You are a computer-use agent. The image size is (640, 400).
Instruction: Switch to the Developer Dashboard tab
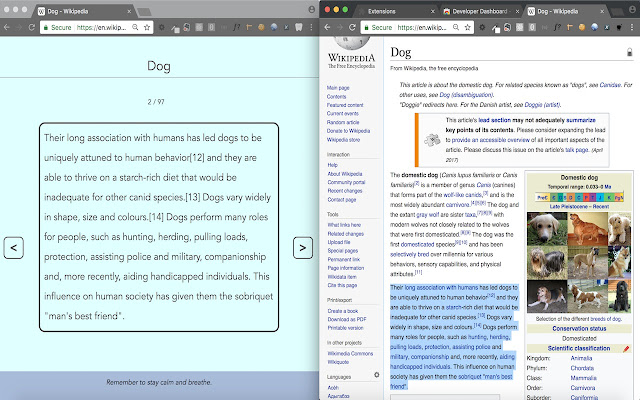coord(480,11)
